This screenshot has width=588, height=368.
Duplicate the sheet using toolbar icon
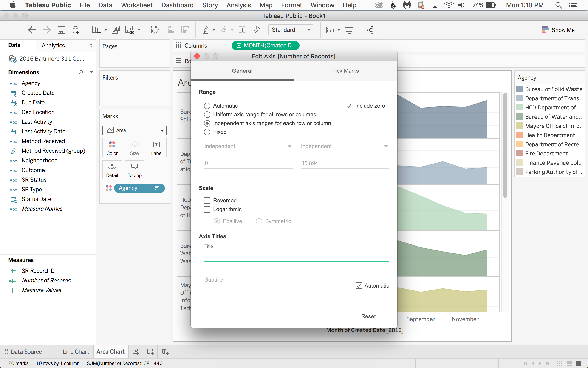tap(116, 30)
